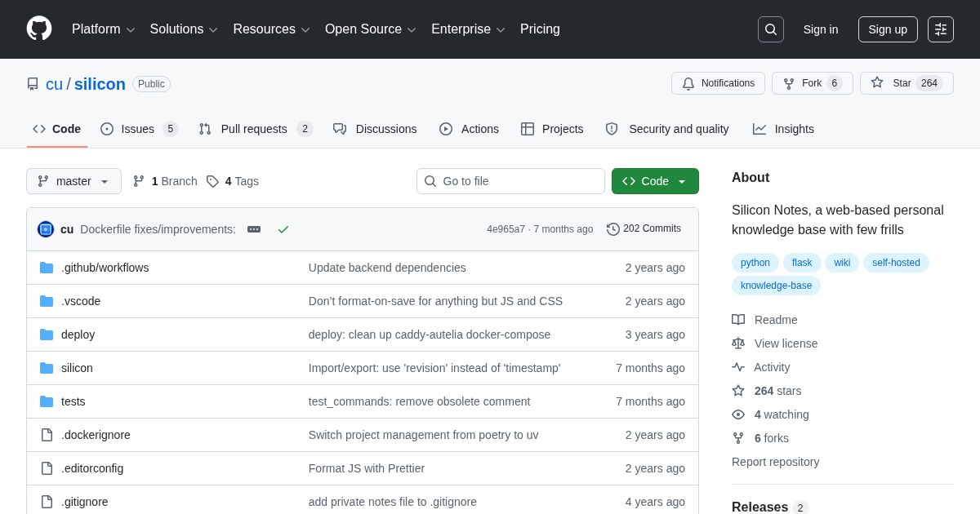Focus the Go to file input
The width and height of the screenshot is (980, 514).
coord(510,181)
